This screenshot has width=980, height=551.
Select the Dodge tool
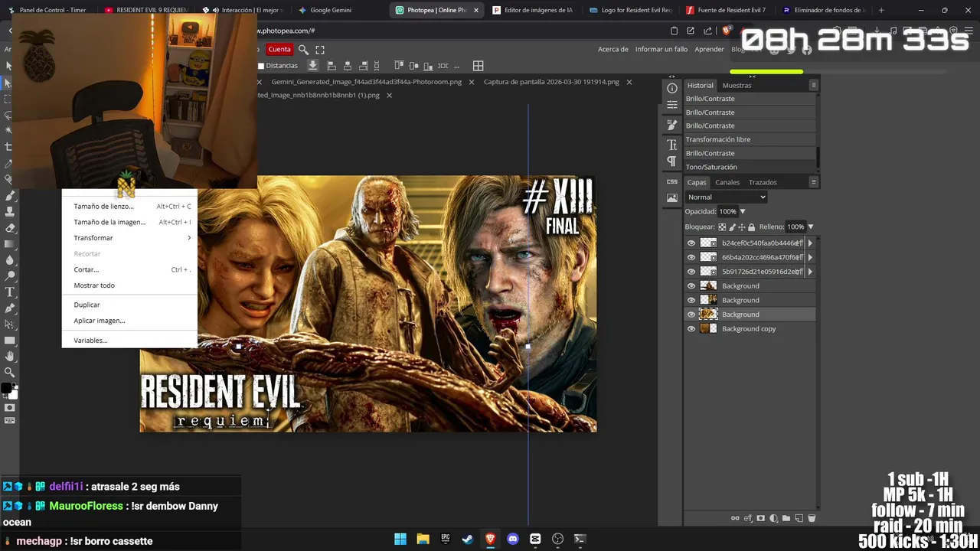pos(9,275)
